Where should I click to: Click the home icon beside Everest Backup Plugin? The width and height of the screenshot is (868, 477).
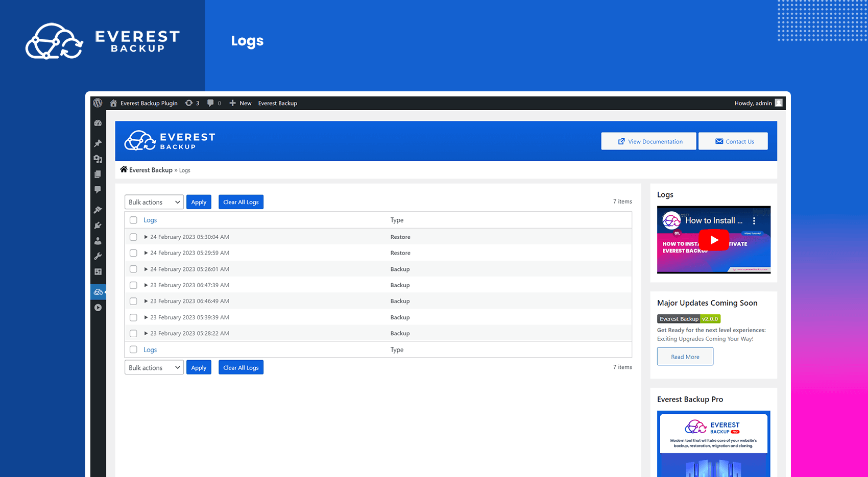click(113, 103)
